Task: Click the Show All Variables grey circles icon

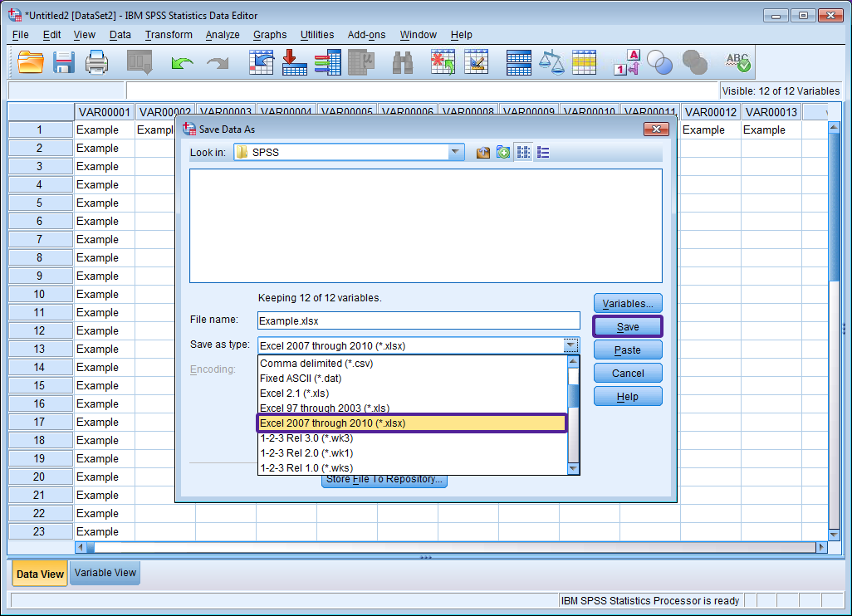Action: [x=694, y=62]
